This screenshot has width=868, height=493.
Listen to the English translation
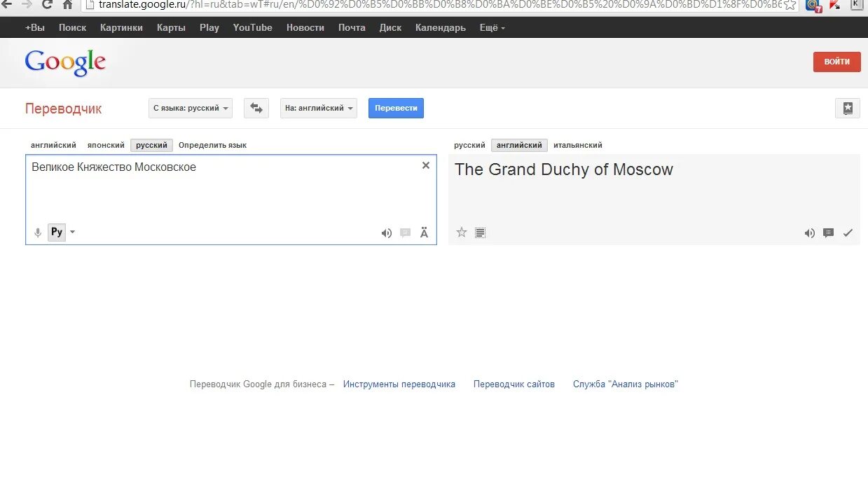809,233
